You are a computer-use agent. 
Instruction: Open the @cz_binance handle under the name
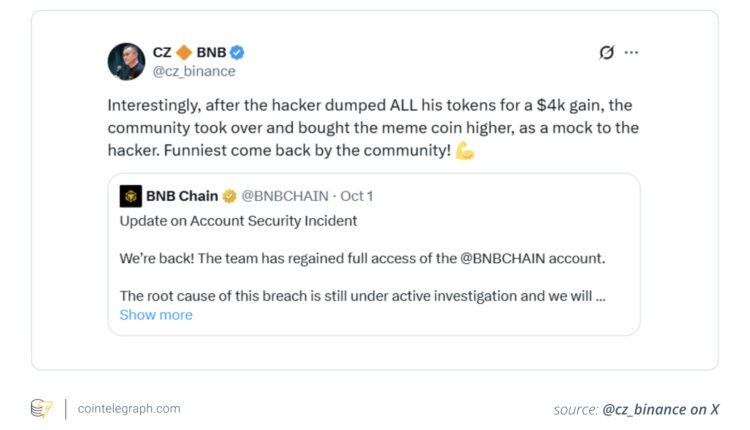pos(193,71)
